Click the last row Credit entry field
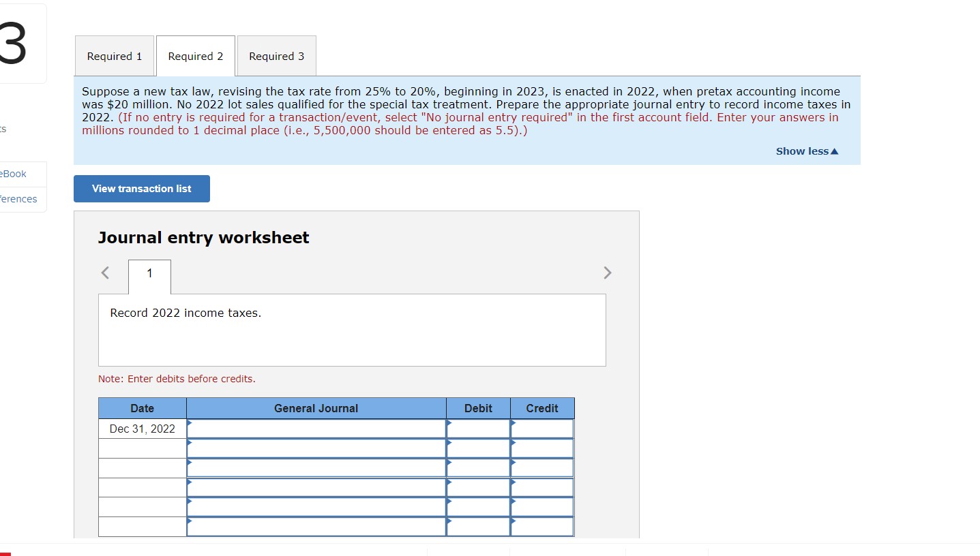Viewport: 980px width, 556px height. point(542,526)
